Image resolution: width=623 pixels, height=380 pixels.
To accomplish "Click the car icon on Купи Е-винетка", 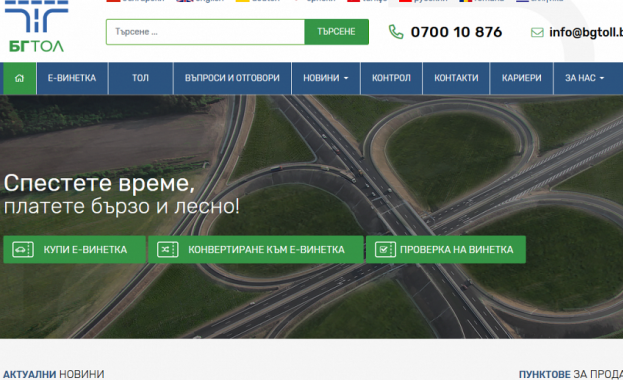I will tap(23, 250).
